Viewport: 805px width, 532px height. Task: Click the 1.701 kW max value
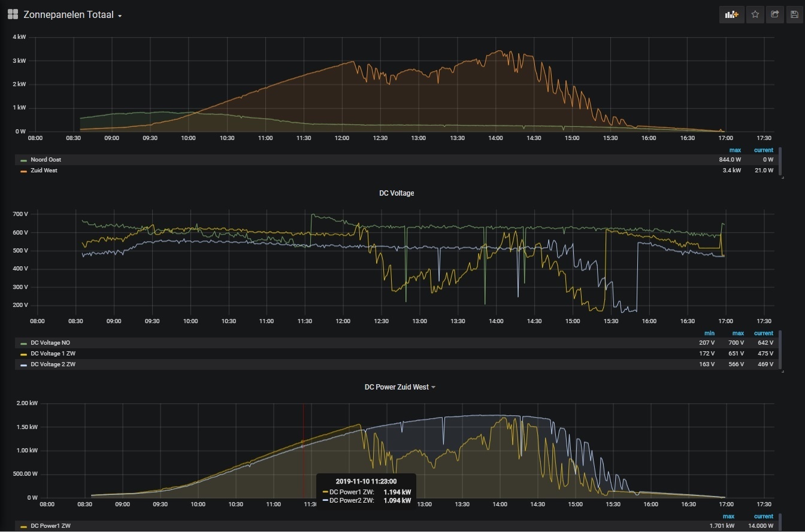tap(722, 526)
